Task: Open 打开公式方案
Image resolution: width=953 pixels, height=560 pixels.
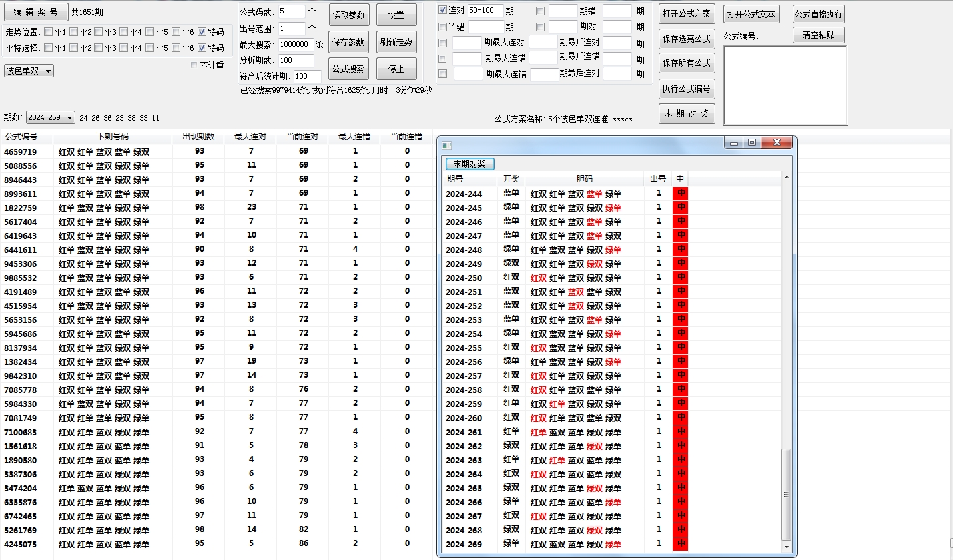Action: [x=686, y=14]
